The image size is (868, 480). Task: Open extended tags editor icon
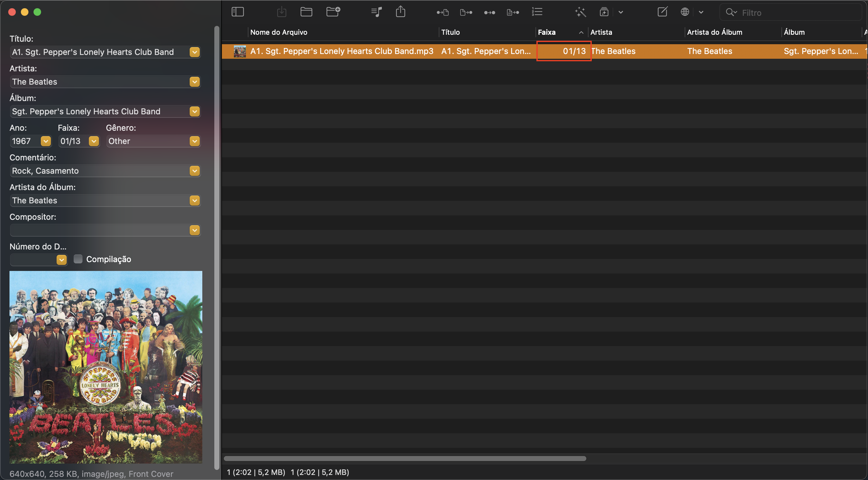coord(662,12)
